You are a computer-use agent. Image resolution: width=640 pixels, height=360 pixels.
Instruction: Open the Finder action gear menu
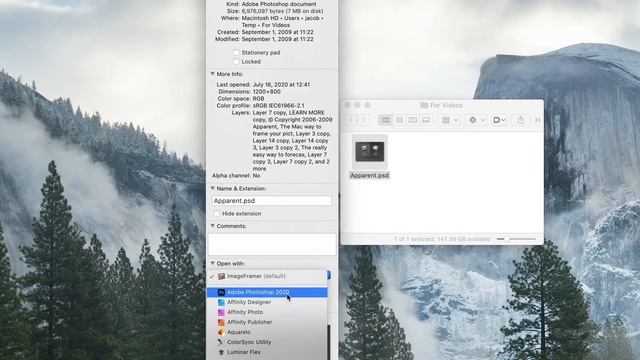pos(477,120)
